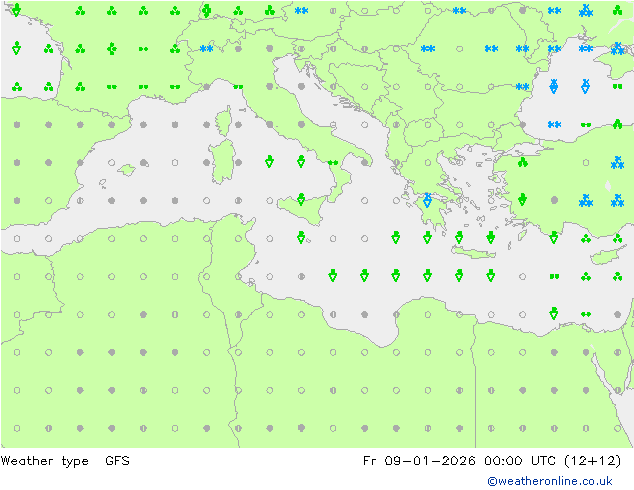Viewport: 634px width, 490px height.
Task: Click the green shower symbol on Sicily
Action: tap(301, 199)
